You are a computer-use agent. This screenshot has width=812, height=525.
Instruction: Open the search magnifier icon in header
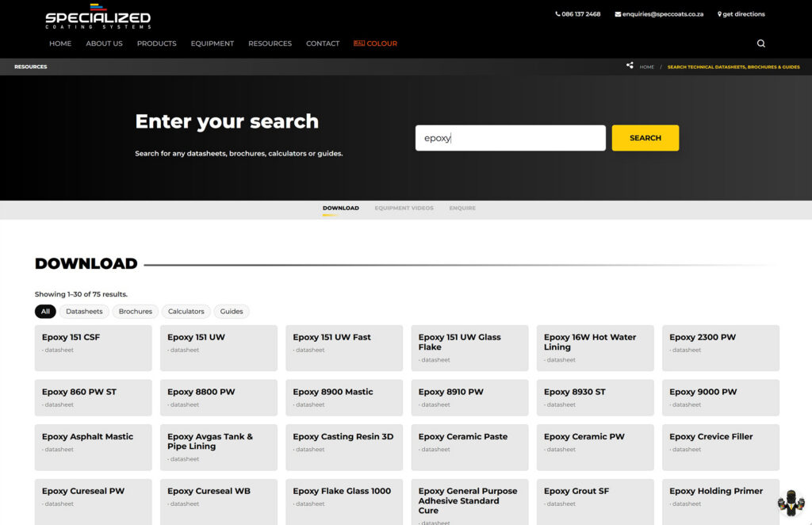(x=760, y=44)
